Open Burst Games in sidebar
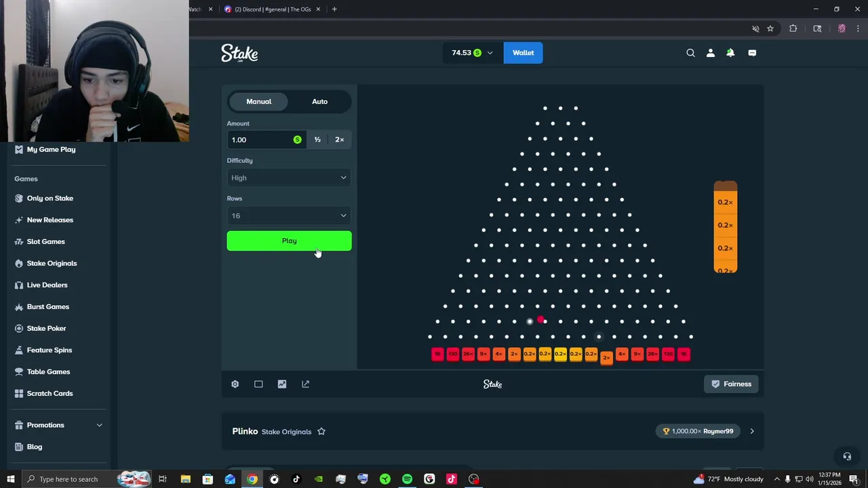The height and width of the screenshot is (488, 868). (47, 306)
